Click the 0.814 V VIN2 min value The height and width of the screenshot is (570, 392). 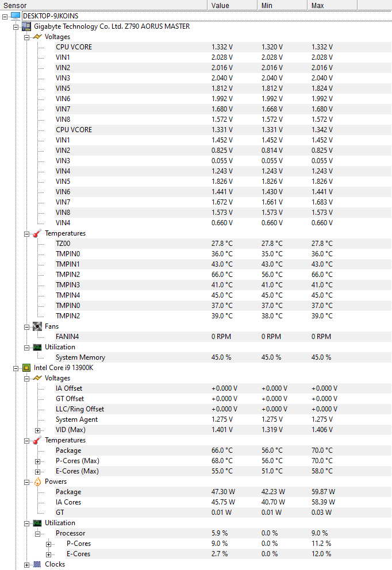click(x=272, y=151)
